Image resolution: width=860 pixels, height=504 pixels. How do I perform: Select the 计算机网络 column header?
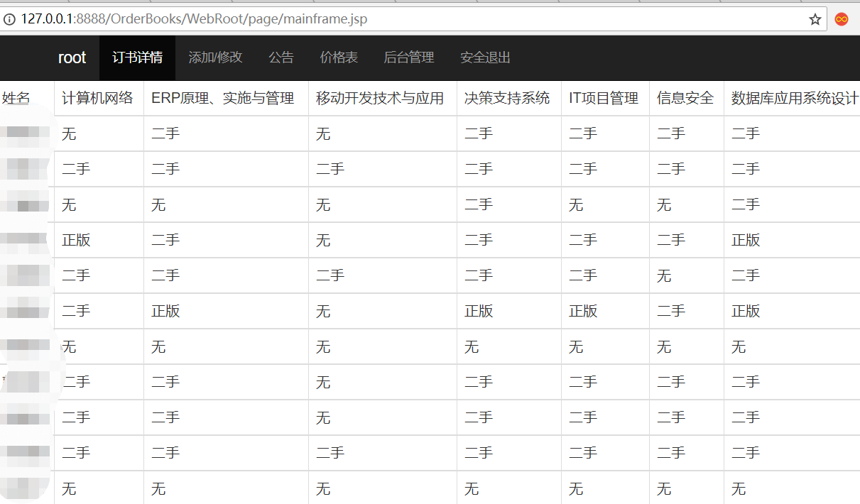[97, 99]
